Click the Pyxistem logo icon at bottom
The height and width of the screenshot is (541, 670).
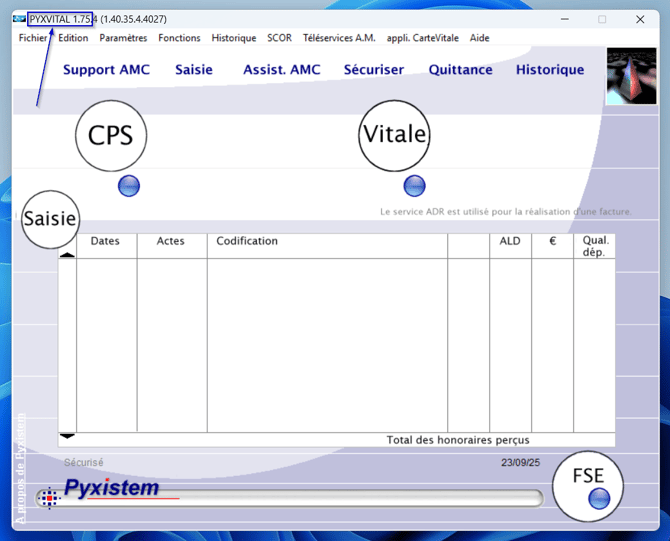coord(49,497)
